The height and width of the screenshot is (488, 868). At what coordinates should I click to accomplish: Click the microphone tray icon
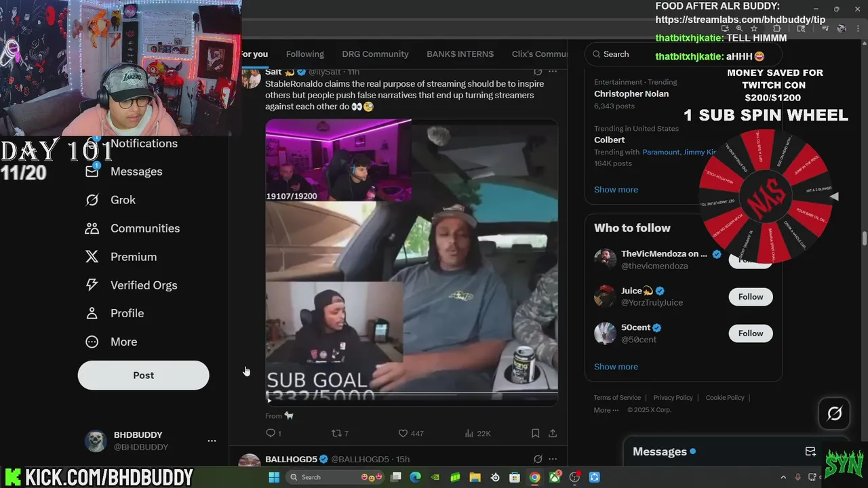pos(798,477)
